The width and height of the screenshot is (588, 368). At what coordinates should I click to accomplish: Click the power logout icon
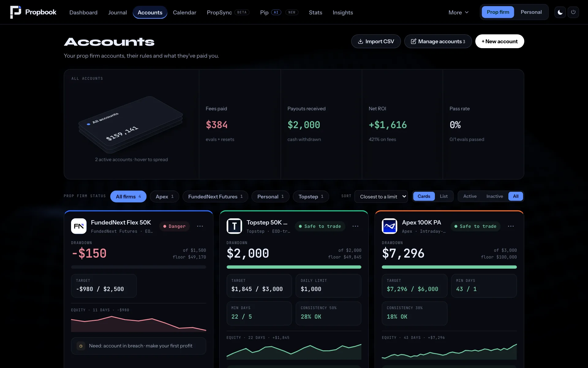pyautogui.click(x=573, y=12)
